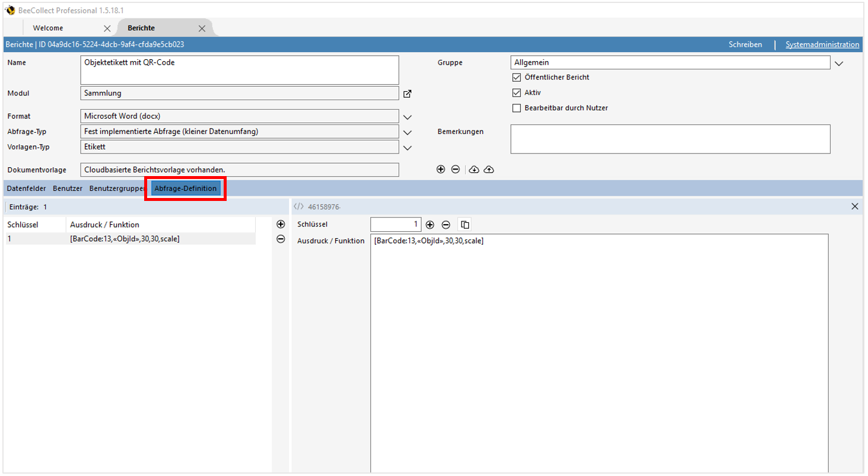Delete list entry 1 with the minus icon
The image size is (868, 476).
pos(280,239)
